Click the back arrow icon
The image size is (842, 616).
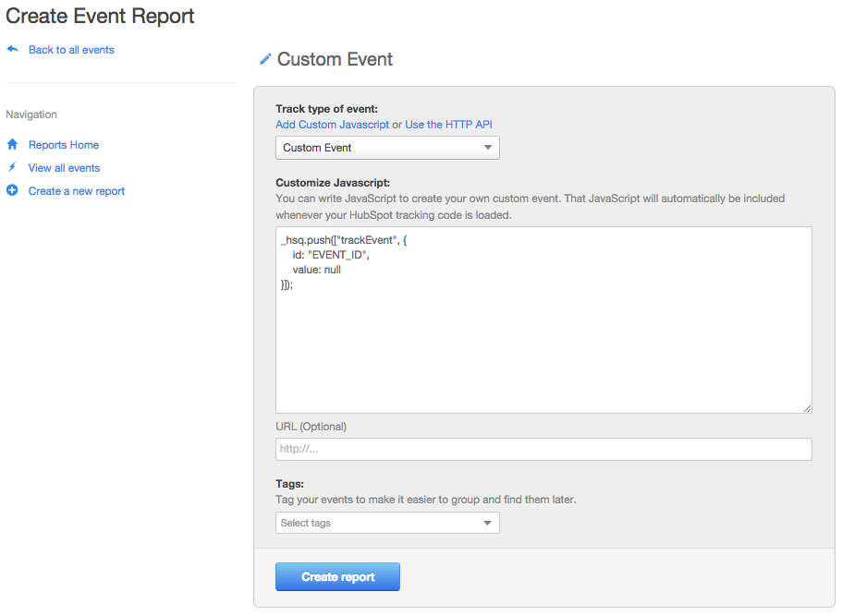[12, 49]
